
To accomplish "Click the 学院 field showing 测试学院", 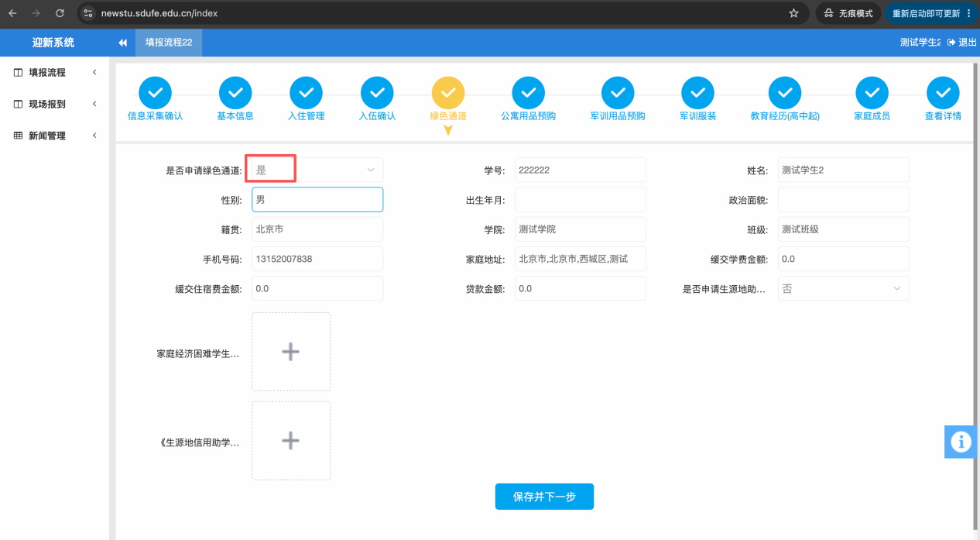I will (580, 229).
